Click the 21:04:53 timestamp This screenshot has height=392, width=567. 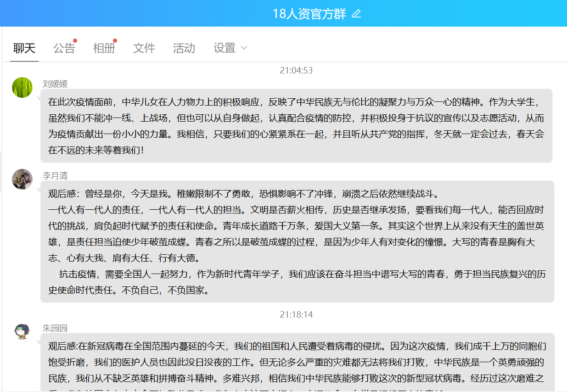click(x=296, y=70)
